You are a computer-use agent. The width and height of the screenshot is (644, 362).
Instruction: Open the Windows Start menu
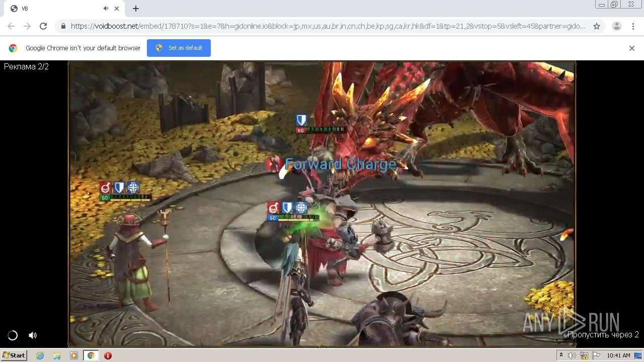14,355
